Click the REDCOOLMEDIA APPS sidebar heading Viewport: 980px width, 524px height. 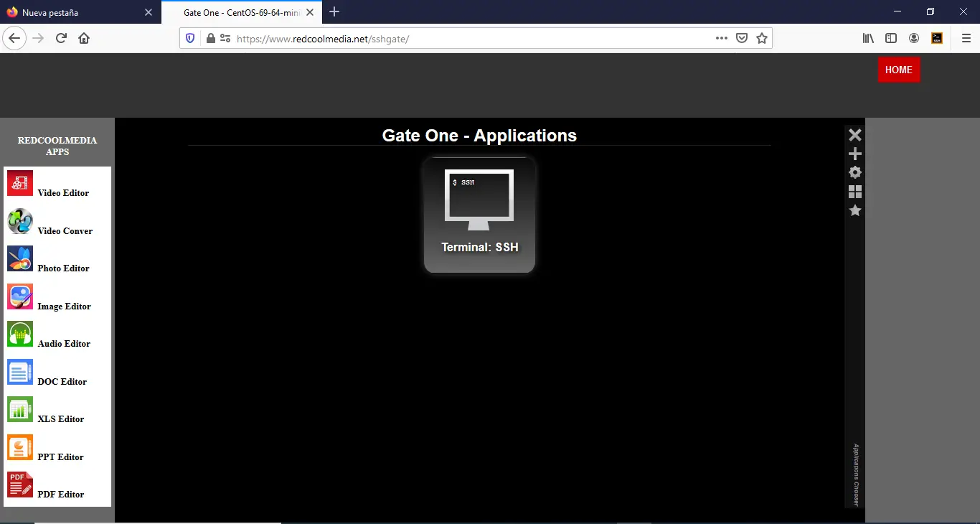point(57,146)
